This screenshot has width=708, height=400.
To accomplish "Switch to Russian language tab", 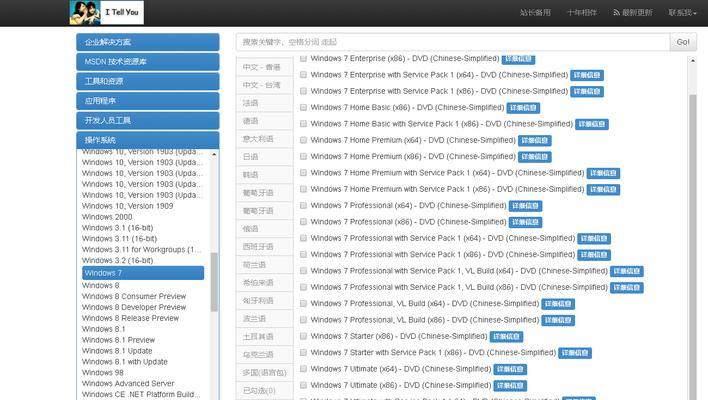I will (x=265, y=229).
